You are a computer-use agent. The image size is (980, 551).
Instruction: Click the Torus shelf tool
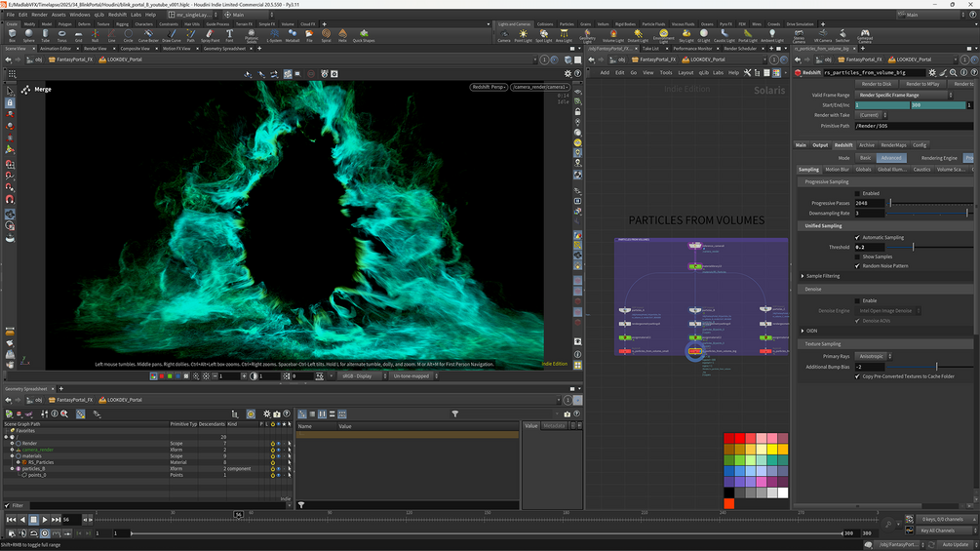[x=61, y=35]
